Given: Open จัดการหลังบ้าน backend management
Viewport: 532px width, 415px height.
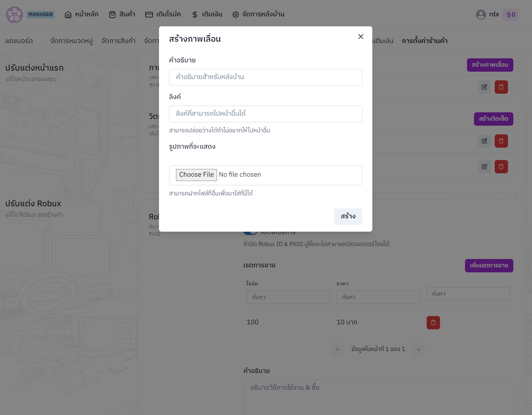Looking at the screenshot, I should tap(258, 14).
